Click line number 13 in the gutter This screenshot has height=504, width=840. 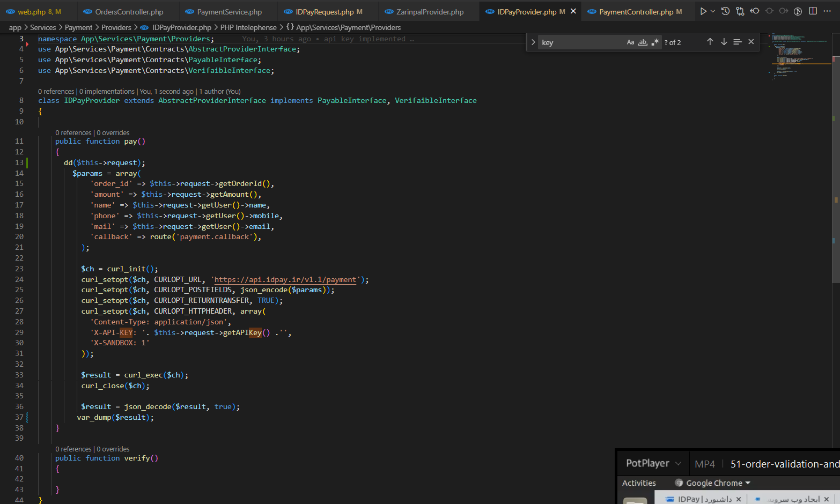pyautogui.click(x=19, y=162)
